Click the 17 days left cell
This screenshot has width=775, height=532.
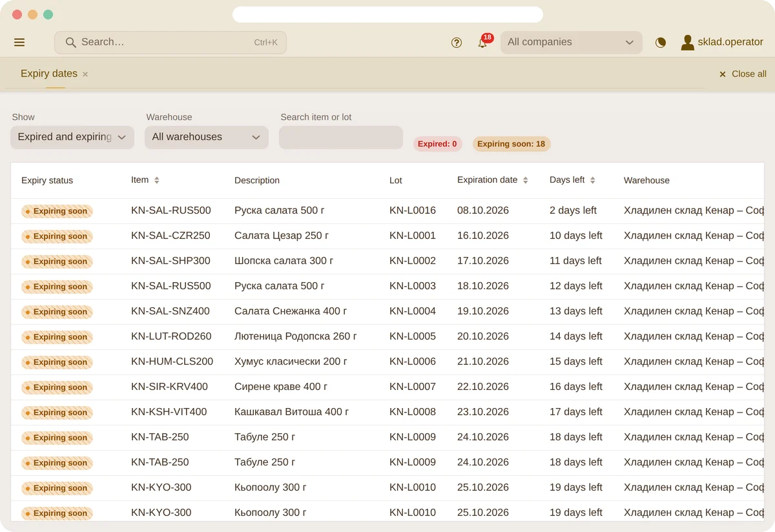click(576, 412)
